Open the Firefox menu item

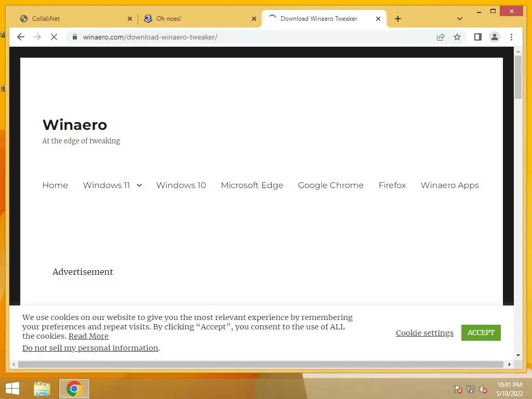point(392,185)
